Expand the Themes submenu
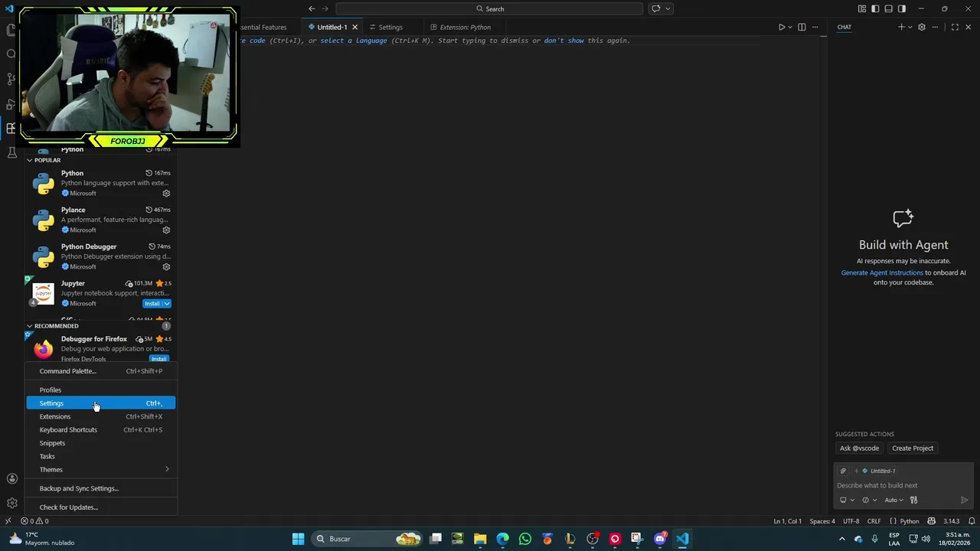Image resolution: width=980 pixels, height=551 pixels. click(101, 470)
